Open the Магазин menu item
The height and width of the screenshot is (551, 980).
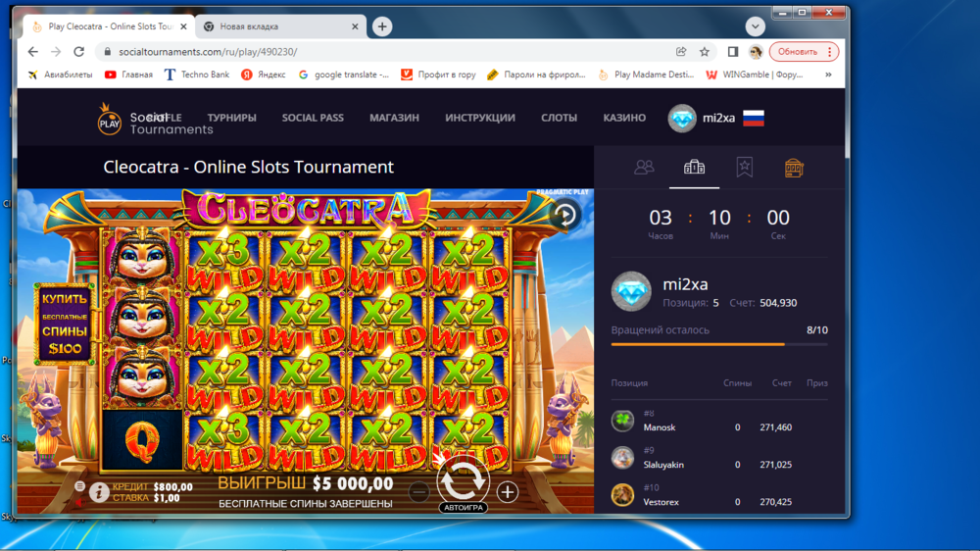394,118
